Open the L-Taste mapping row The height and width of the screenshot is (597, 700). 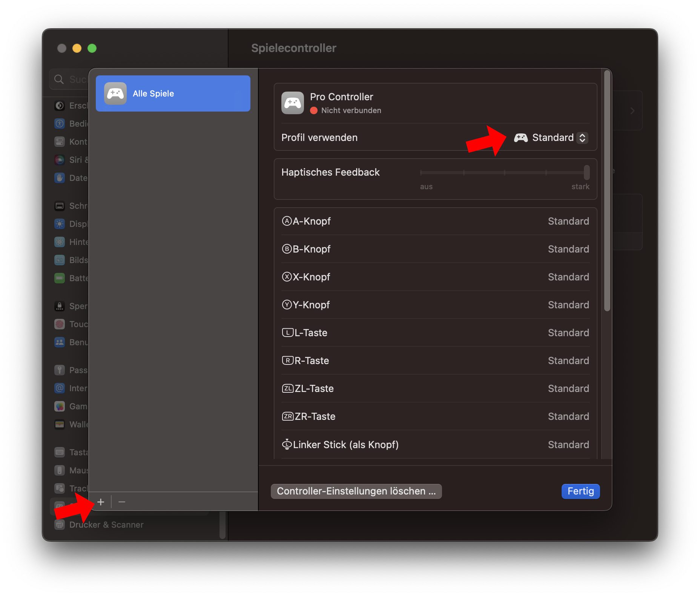[435, 333]
